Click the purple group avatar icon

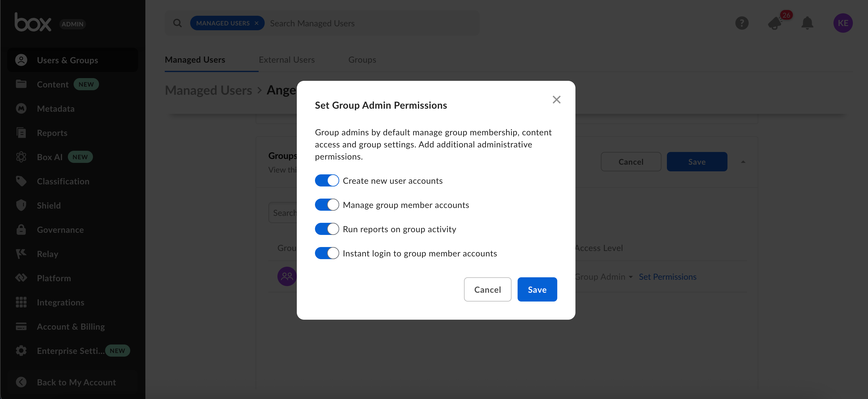coord(287,276)
